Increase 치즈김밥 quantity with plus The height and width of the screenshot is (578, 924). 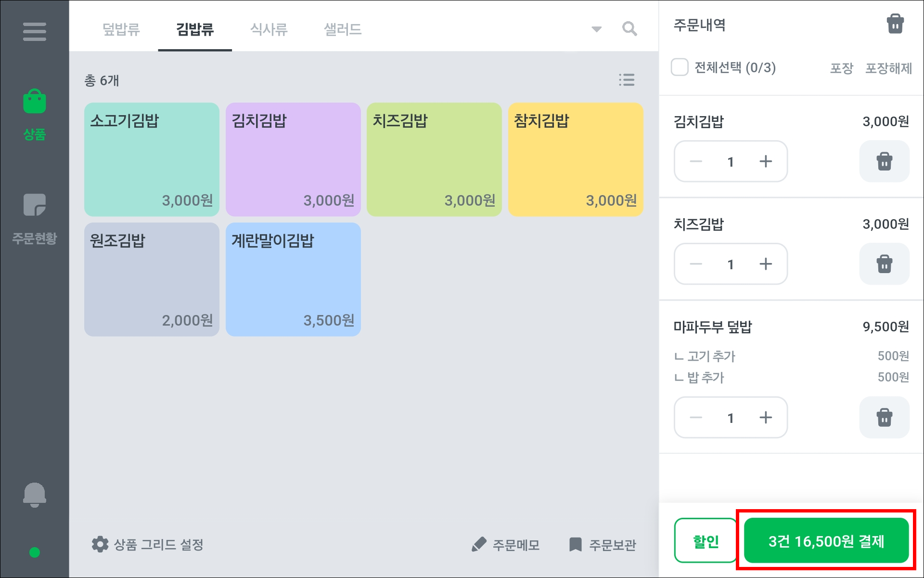(765, 264)
